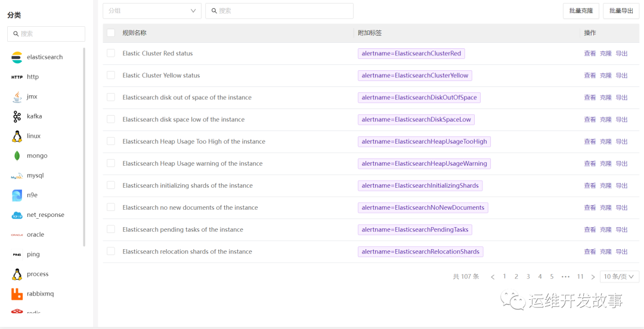Screen dimensions: 644x329
Task: Open the net_response cloud icon
Action: tap(17, 215)
